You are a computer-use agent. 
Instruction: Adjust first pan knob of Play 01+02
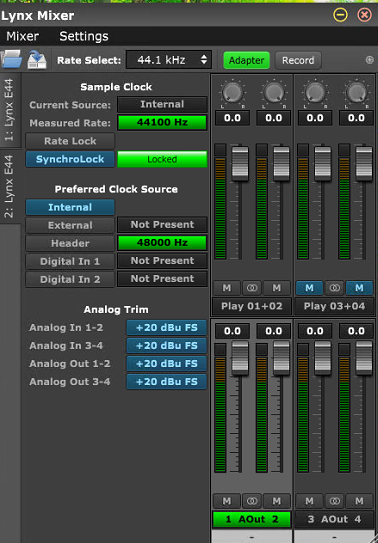point(232,92)
